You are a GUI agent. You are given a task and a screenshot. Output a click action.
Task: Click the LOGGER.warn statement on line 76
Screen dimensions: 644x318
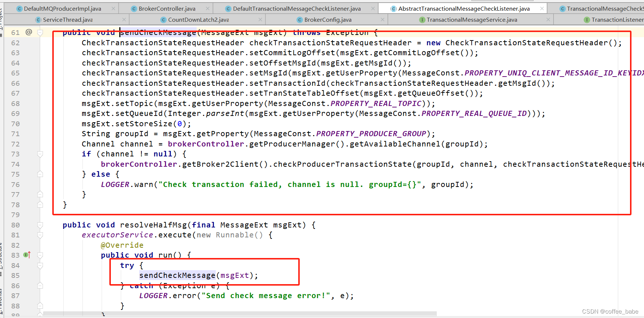(x=287, y=185)
